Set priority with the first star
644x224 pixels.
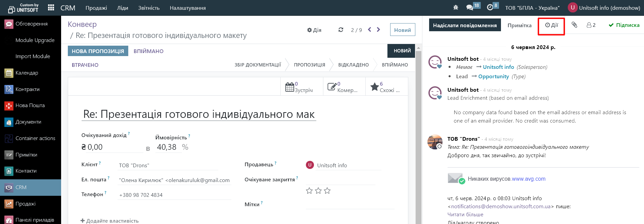(x=309, y=191)
